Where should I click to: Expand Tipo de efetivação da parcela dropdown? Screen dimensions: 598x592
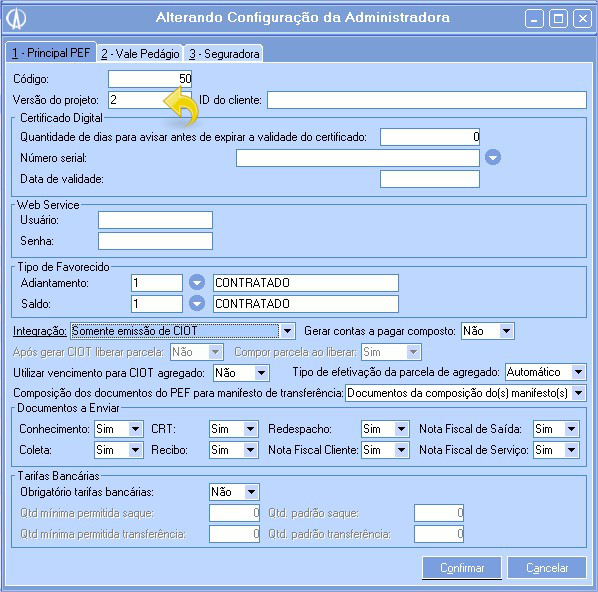click(579, 372)
